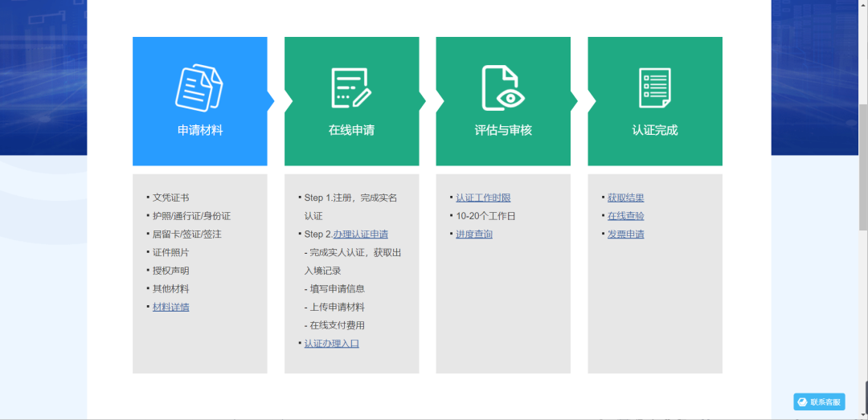Click the 联系客服 chat icon
This screenshot has width=868, height=420.
click(802, 402)
